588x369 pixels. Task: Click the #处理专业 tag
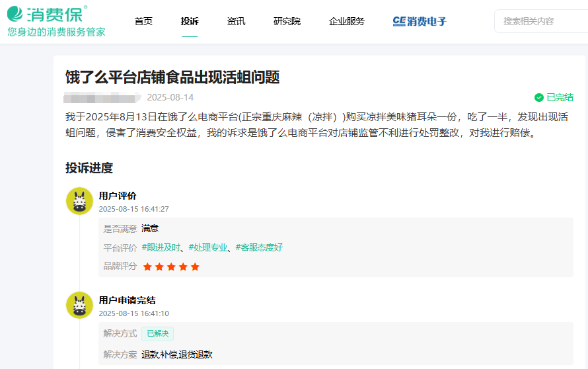point(208,248)
